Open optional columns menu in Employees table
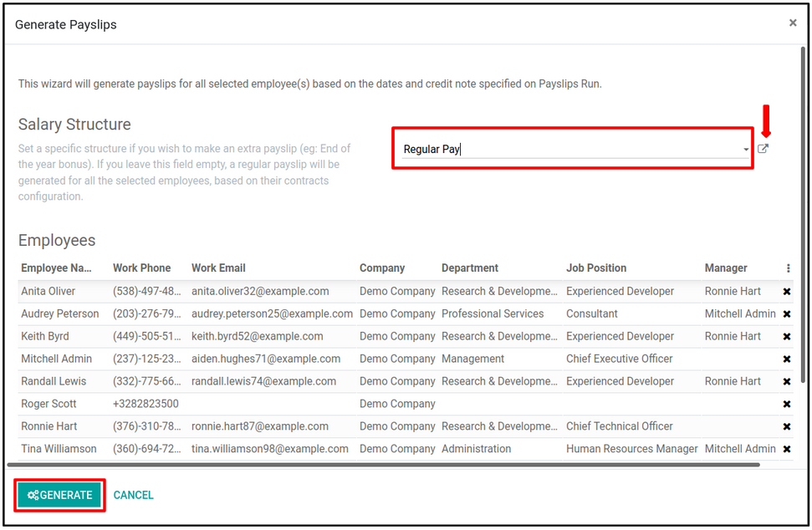 (789, 268)
